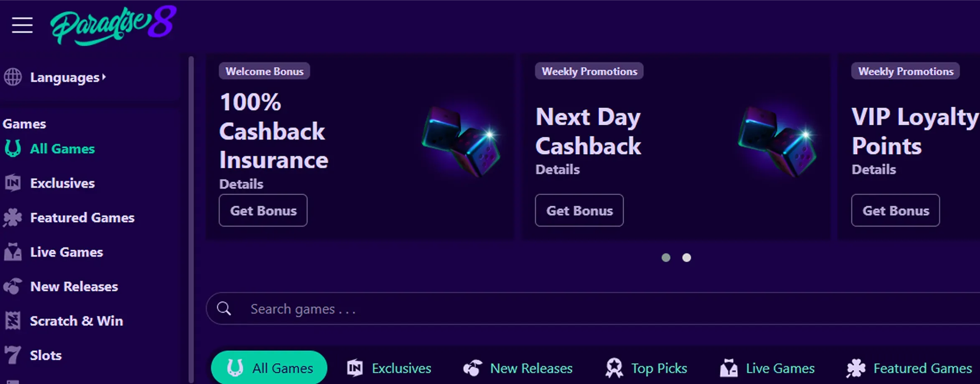980x384 pixels.
Task: Open Details link under Next Day Cashback
Action: point(558,169)
